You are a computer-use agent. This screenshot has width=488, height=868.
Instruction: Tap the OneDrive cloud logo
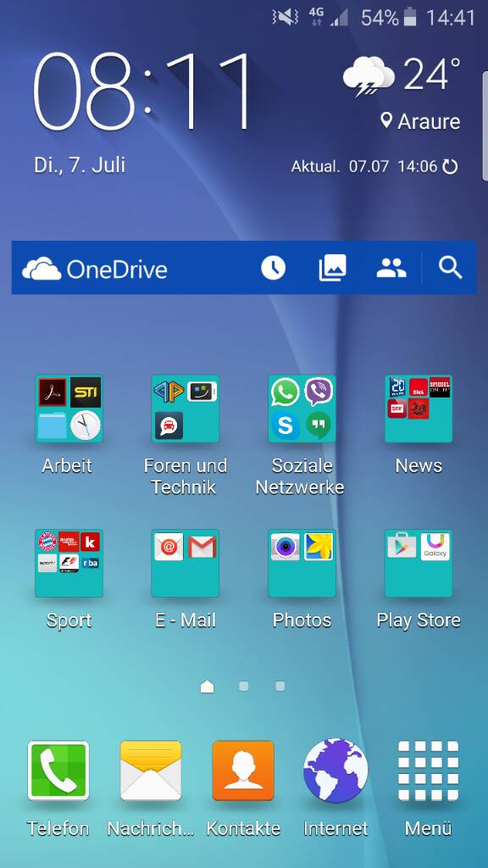point(42,269)
